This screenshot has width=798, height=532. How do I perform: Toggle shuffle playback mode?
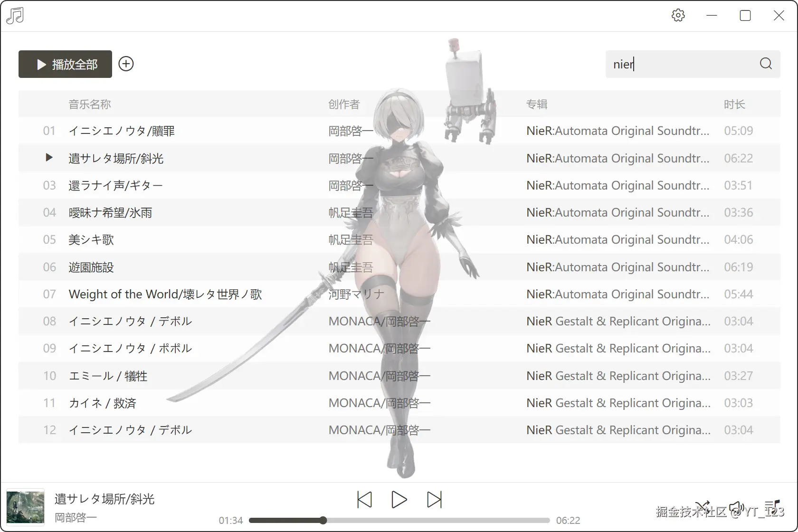(x=703, y=507)
